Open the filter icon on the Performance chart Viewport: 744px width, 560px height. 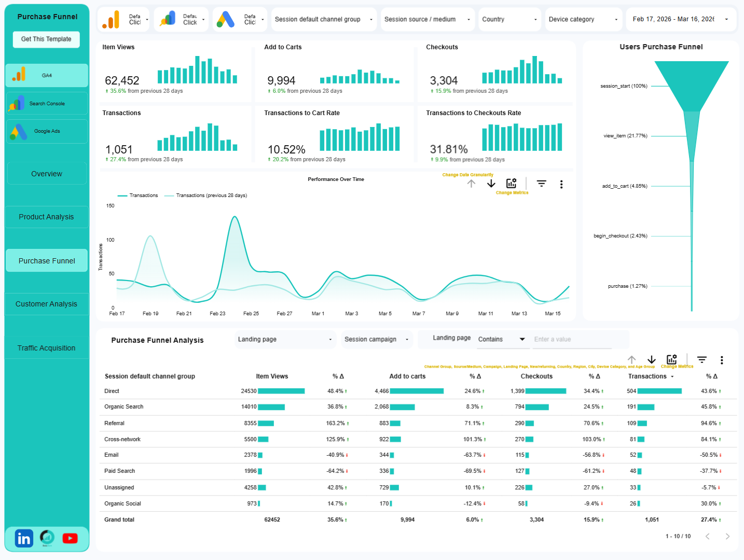click(x=541, y=184)
